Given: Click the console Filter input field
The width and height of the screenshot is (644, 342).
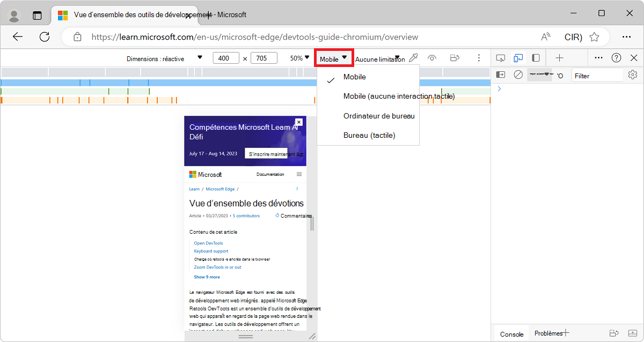Looking at the screenshot, I should 597,76.
